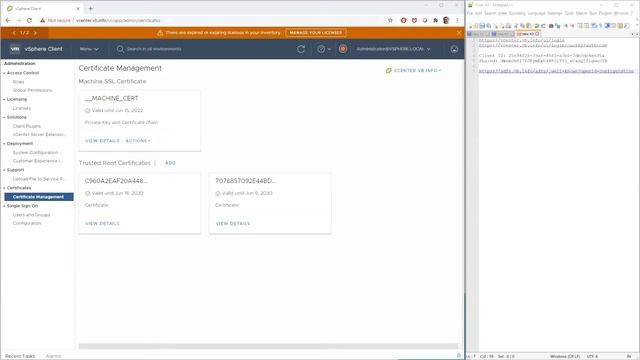Viewport: 640px width, 360px height.
Task: Click ADD next to Trusted Root Certificates
Action: tap(170, 163)
